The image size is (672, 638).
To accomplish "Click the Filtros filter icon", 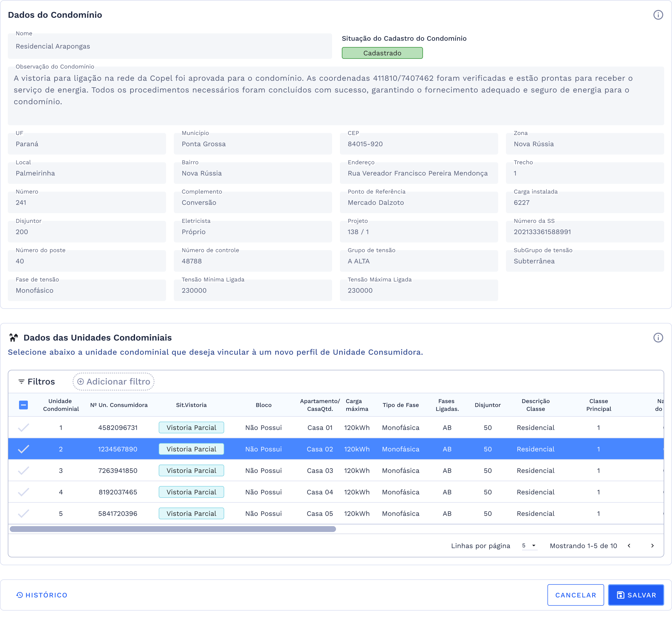I will pyautogui.click(x=21, y=382).
